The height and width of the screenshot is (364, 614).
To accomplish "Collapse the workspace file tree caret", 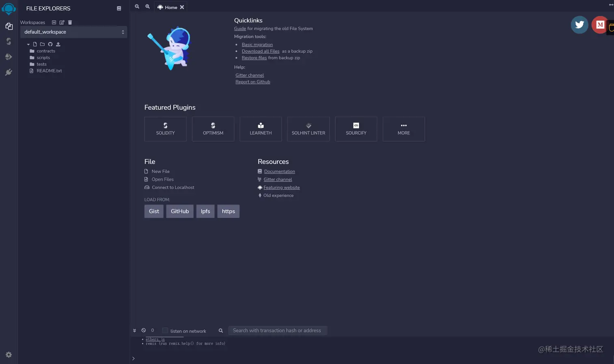I will tap(28, 44).
